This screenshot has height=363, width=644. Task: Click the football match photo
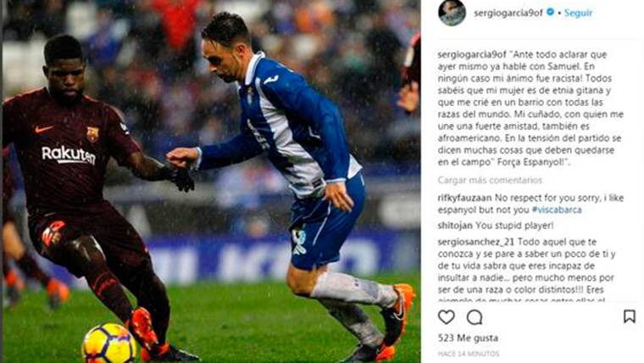(x=211, y=181)
